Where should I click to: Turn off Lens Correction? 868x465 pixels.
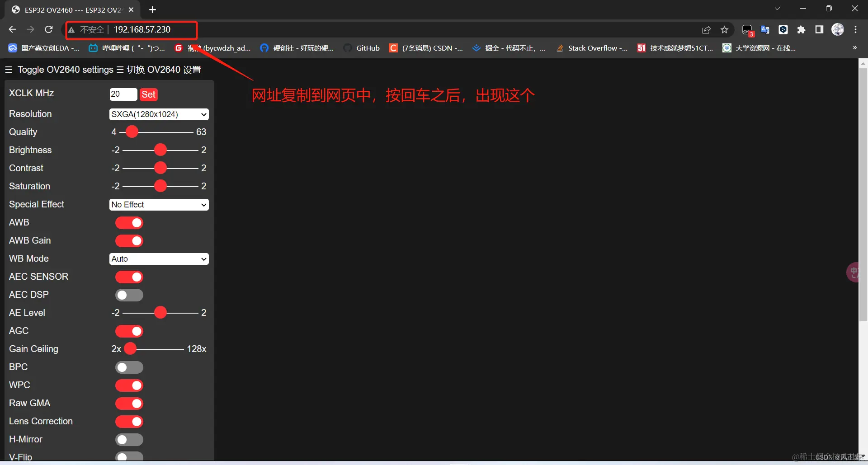129,421
